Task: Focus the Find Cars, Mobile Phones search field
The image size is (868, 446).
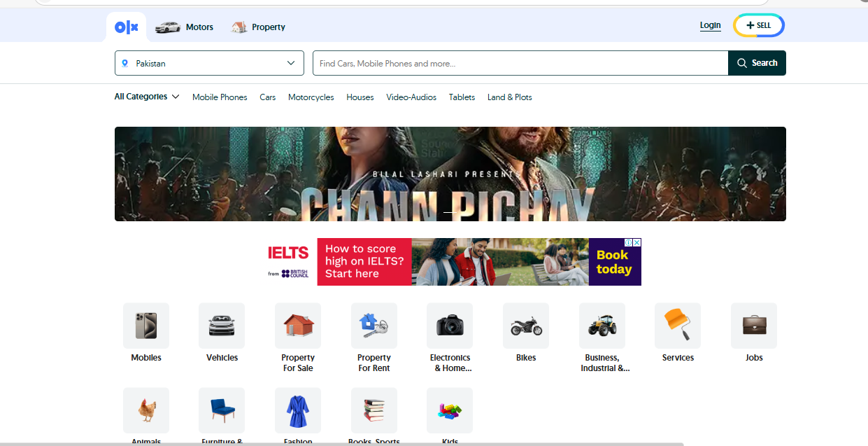Action: (520, 63)
